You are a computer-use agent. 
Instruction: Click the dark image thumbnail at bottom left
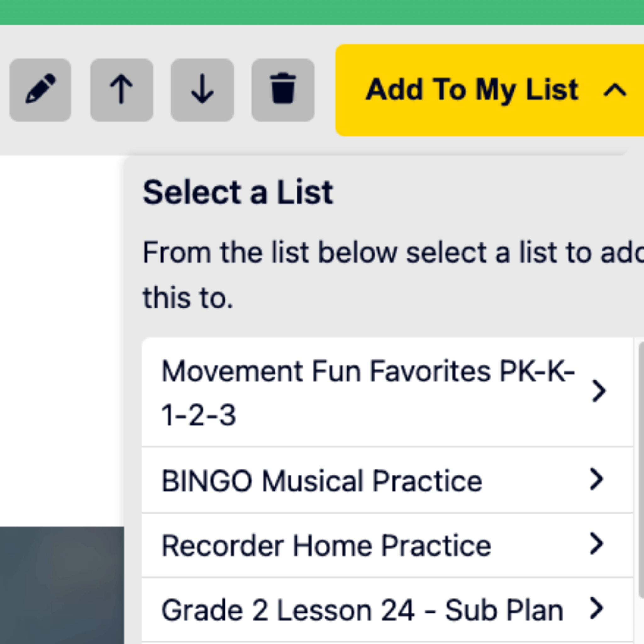[x=62, y=585]
